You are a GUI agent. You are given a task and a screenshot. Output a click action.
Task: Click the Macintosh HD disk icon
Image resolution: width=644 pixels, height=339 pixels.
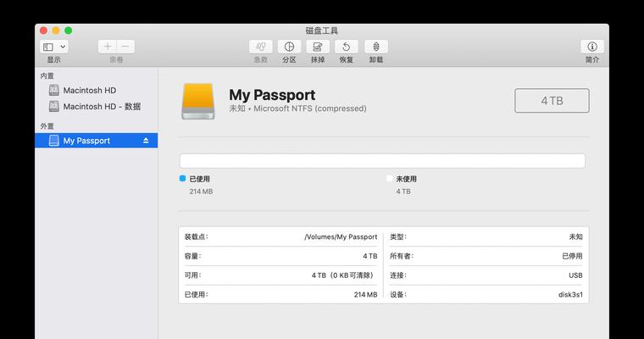[53, 90]
